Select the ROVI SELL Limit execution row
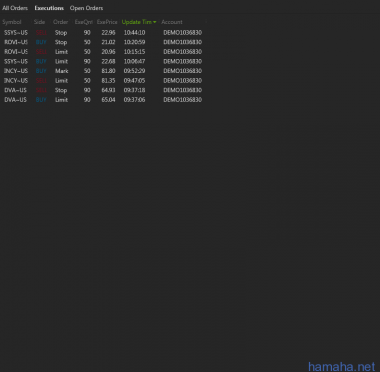The image size is (380, 372). pyautogui.click(x=103, y=52)
